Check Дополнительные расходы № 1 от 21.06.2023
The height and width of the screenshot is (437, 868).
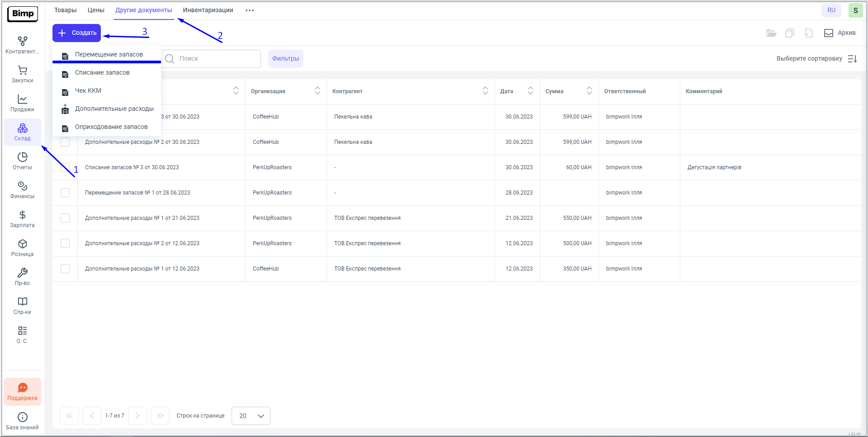65,218
